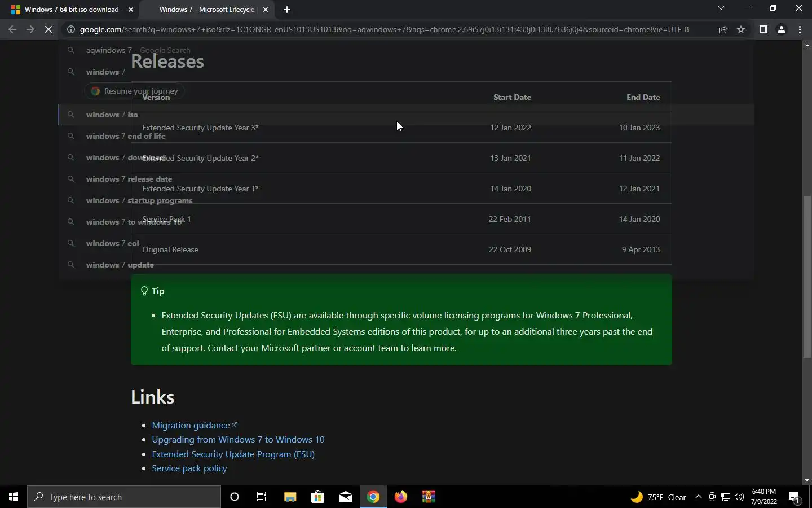Open Chrome side panel

pyautogui.click(x=763, y=29)
